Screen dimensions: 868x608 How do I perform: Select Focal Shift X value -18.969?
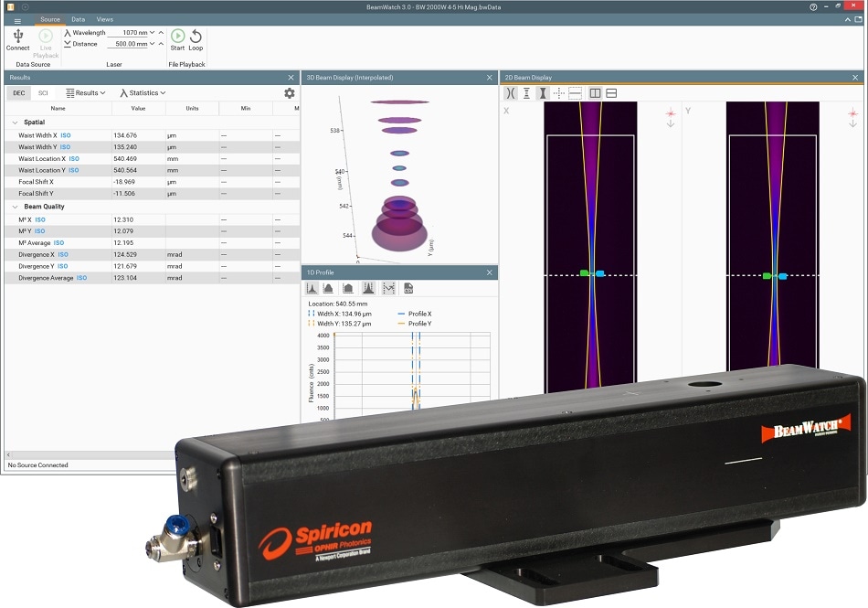124,182
